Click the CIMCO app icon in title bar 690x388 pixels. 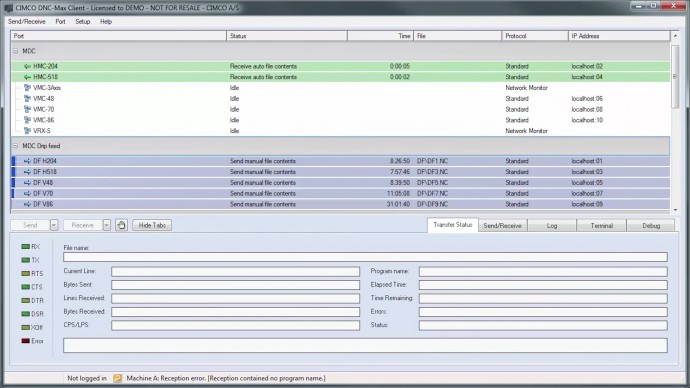pyautogui.click(x=8, y=7)
